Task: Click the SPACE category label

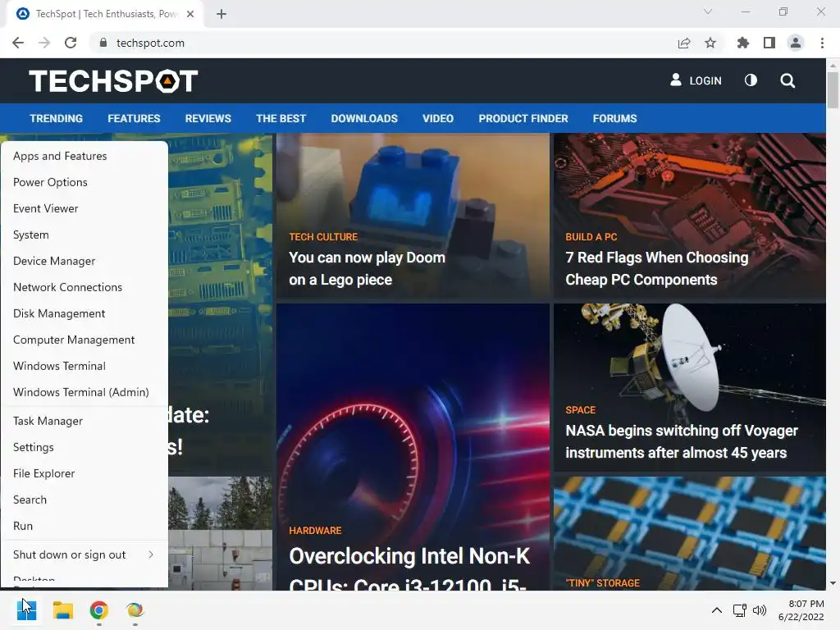Action: (580, 410)
